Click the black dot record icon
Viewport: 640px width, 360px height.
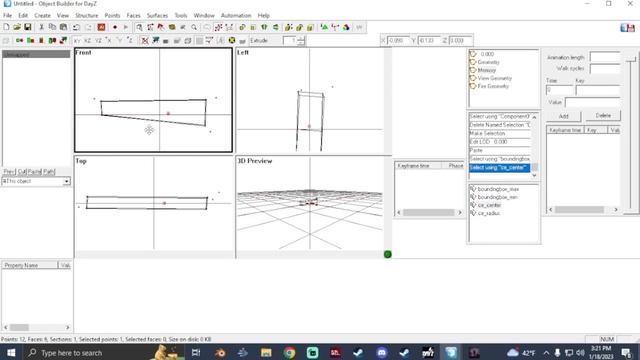115,27
